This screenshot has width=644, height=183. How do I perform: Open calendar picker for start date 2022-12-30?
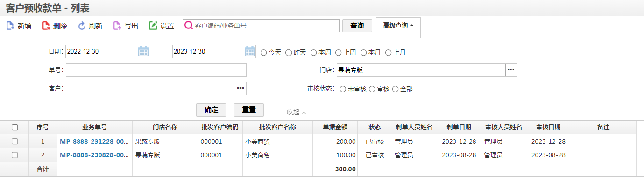click(143, 52)
